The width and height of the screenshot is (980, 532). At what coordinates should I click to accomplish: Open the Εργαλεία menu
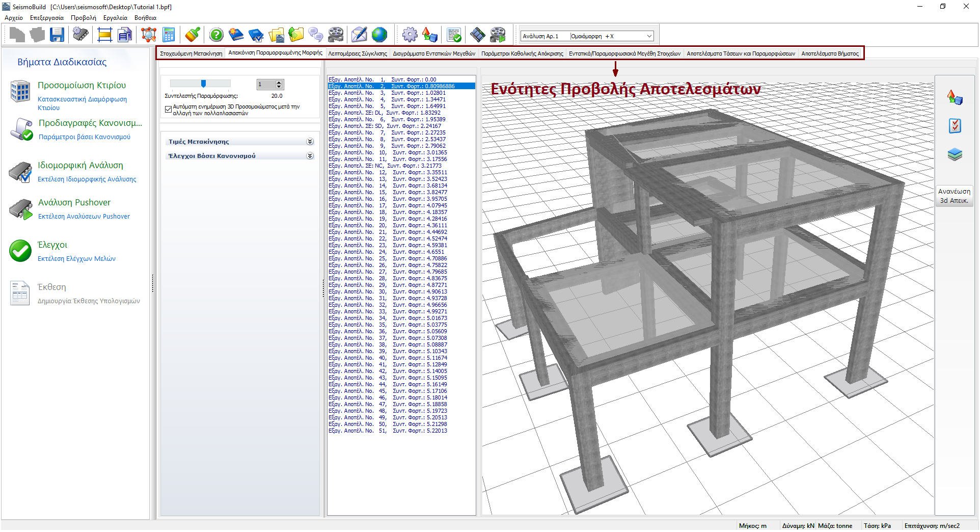pos(115,18)
